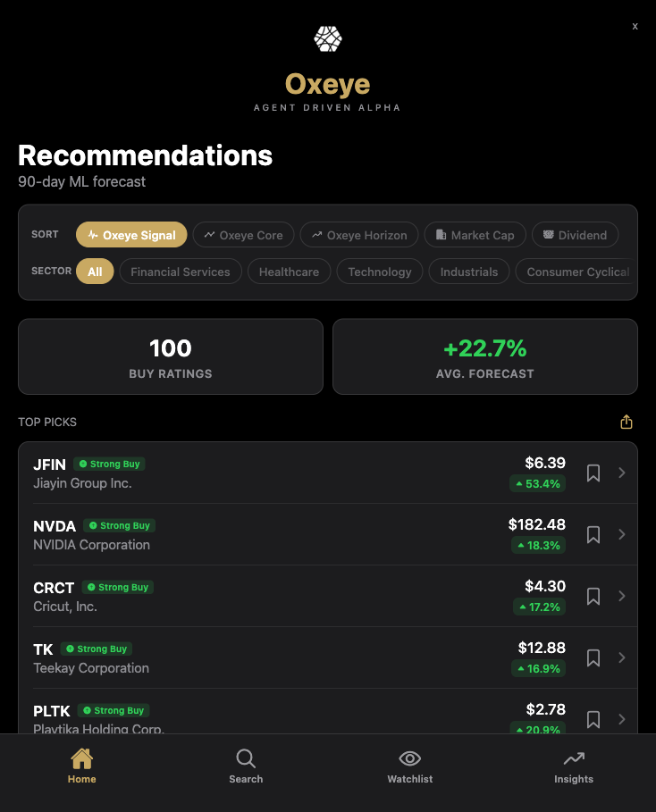This screenshot has width=656, height=812.
Task: Enable the Technology sector filter
Action: click(379, 271)
